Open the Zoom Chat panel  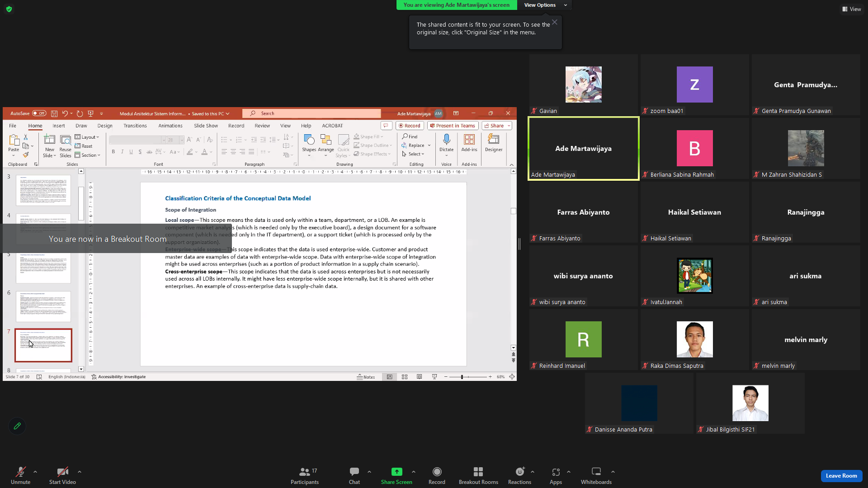pyautogui.click(x=354, y=476)
